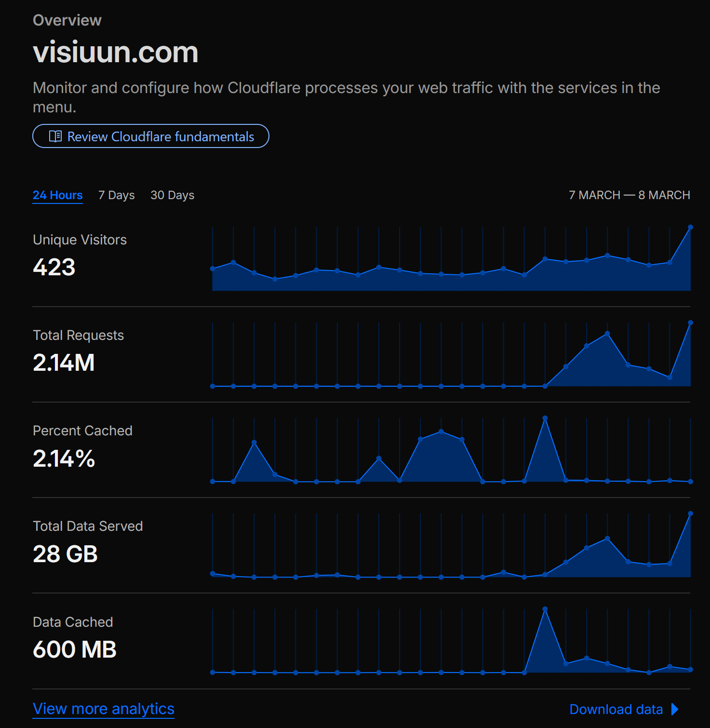Click the Review Cloudflare fundamentals button
The image size is (710, 728).
(150, 136)
